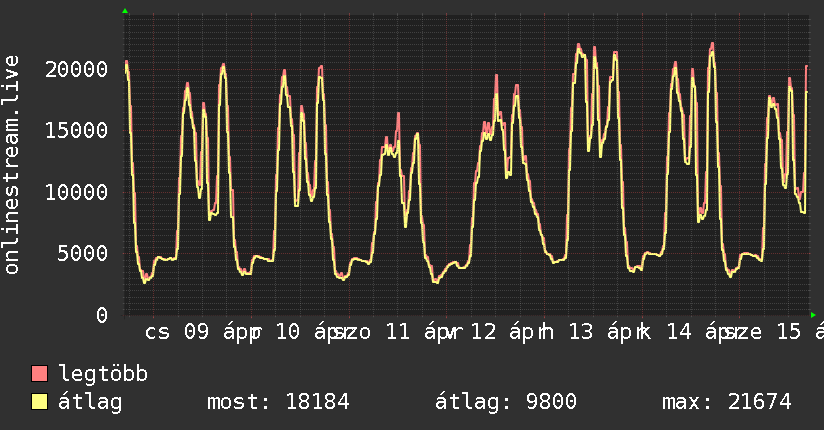Click the 0 y-axis label

tap(102, 315)
